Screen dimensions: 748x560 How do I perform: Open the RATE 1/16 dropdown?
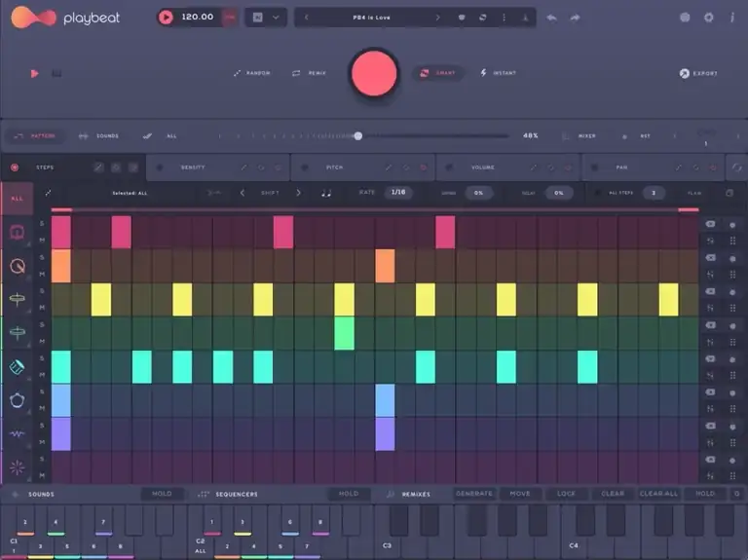click(398, 192)
